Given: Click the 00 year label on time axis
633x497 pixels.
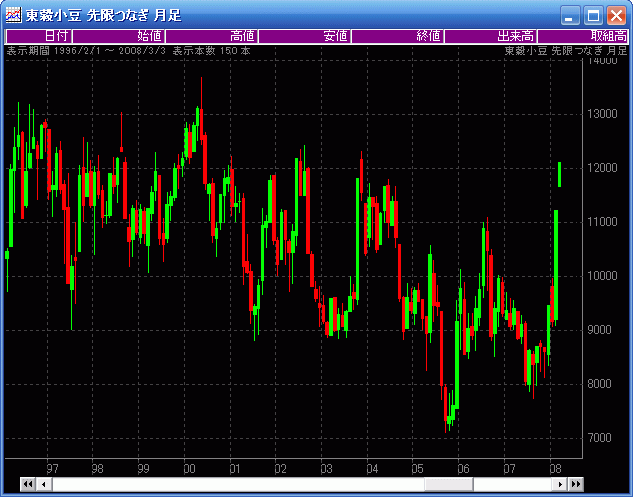Looking at the screenshot, I should 189,469.
